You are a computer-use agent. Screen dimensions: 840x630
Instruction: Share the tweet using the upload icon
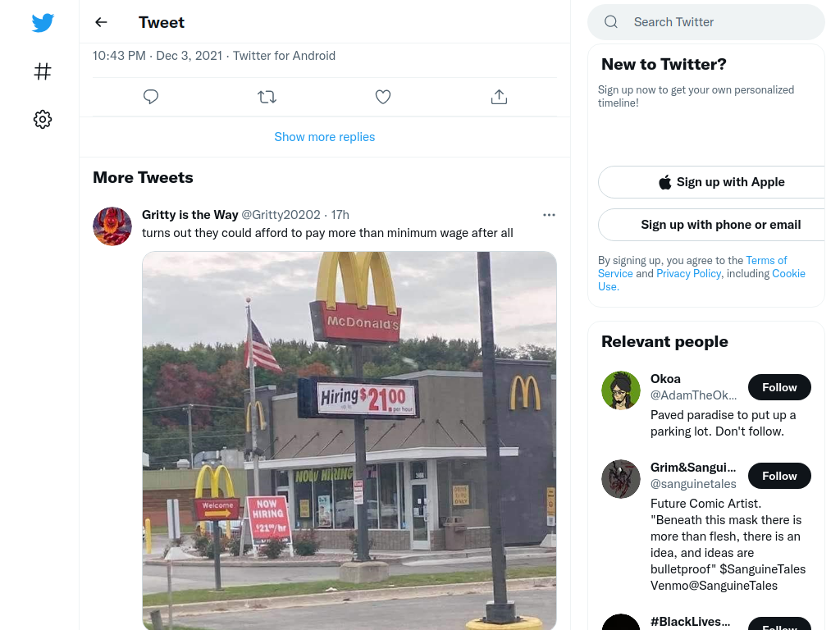(499, 97)
